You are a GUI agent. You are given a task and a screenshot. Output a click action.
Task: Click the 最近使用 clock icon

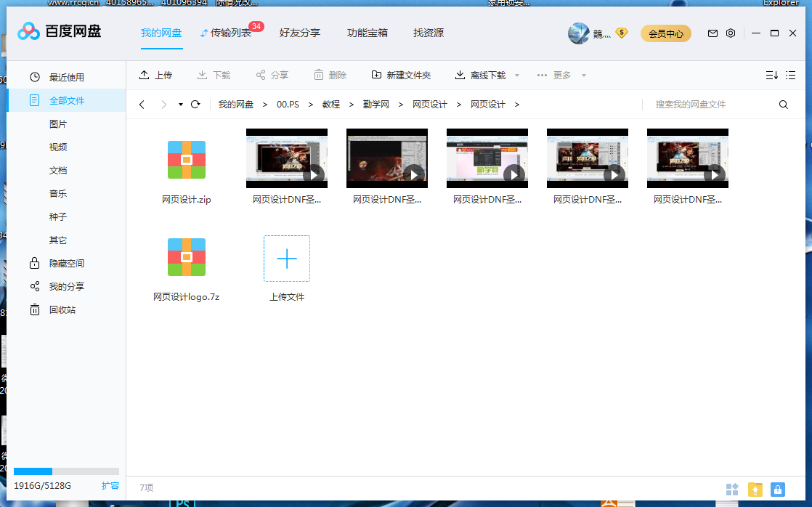pos(35,77)
